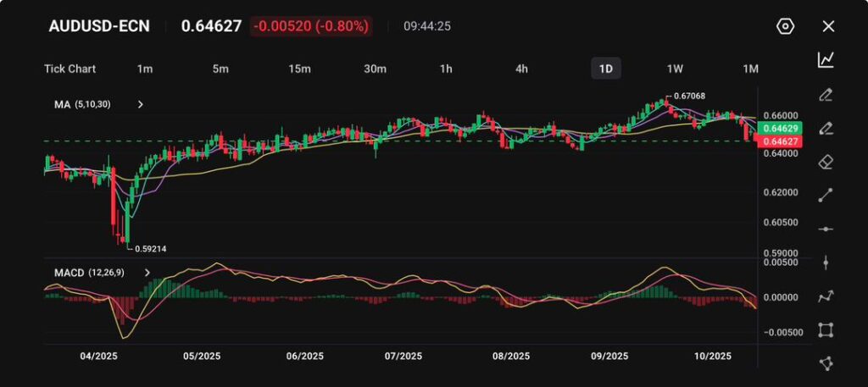The width and height of the screenshot is (868, 387).
Task: Select the horizontal line tool
Action: 826,229
